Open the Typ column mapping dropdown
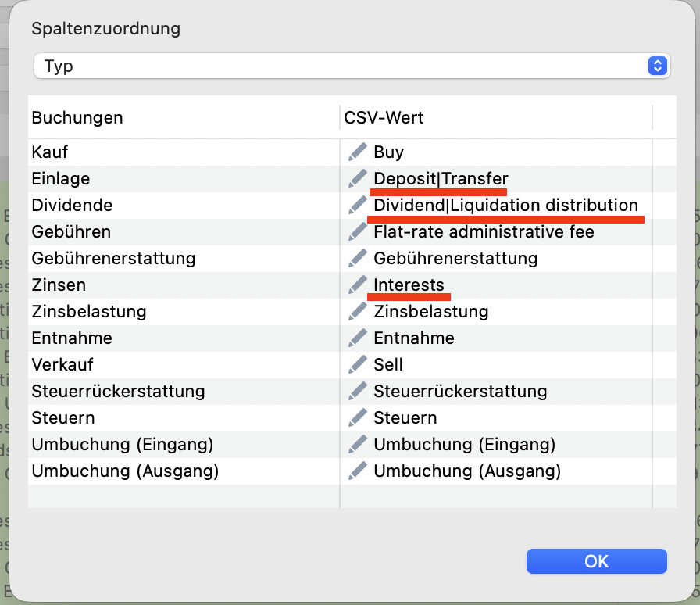Screen dimensions: 700x605 click(352, 66)
